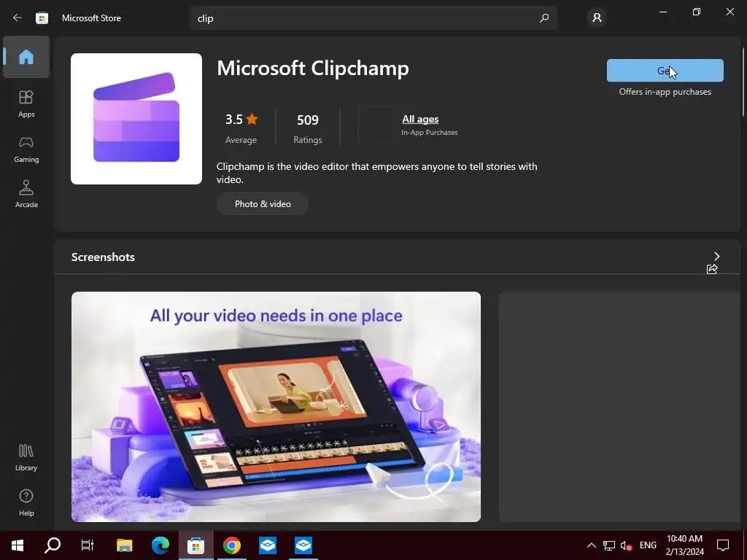Click the Microsoft Clipchamp app logo
This screenshot has width=747, height=560.
tap(136, 119)
